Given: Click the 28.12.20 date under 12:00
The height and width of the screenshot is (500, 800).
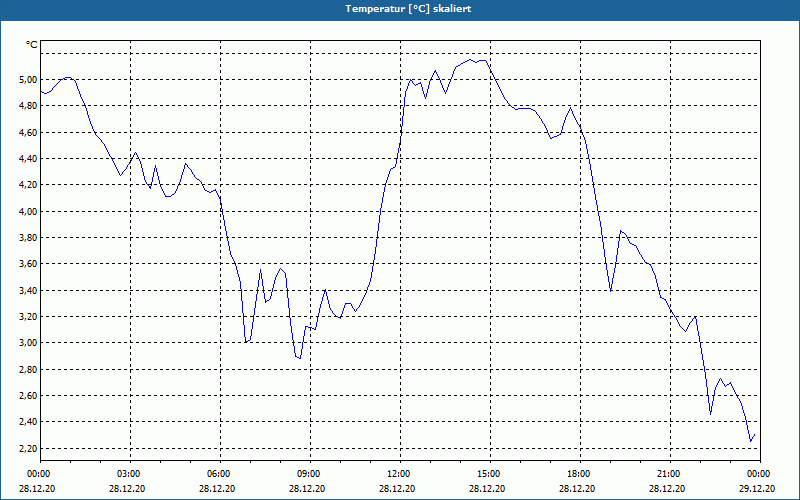Looking at the screenshot, I should pos(397,488).
